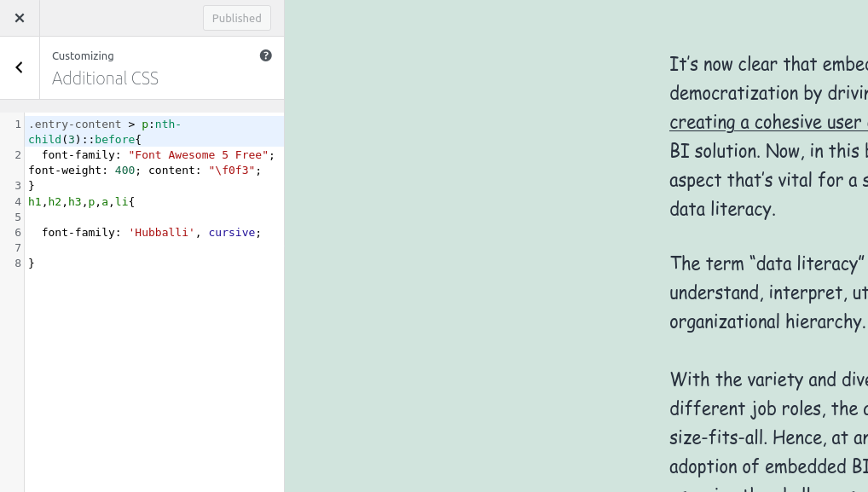868x492 pixels.
Task: Open help via the question mark icon
Action: [266, 55]
